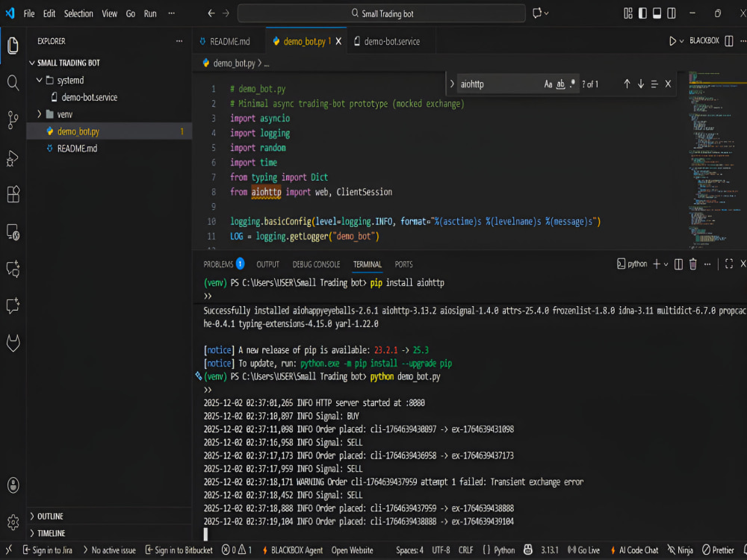Image resolution: width=747 pixels, height=560 pixels.
Task: Click Go Live in status bar
Action: [x=583, y=550]
